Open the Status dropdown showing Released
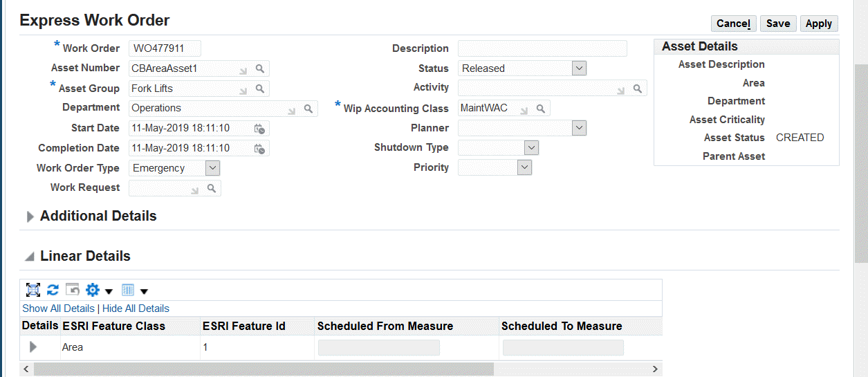Screen dimensions: 868x377 (579, 68)
